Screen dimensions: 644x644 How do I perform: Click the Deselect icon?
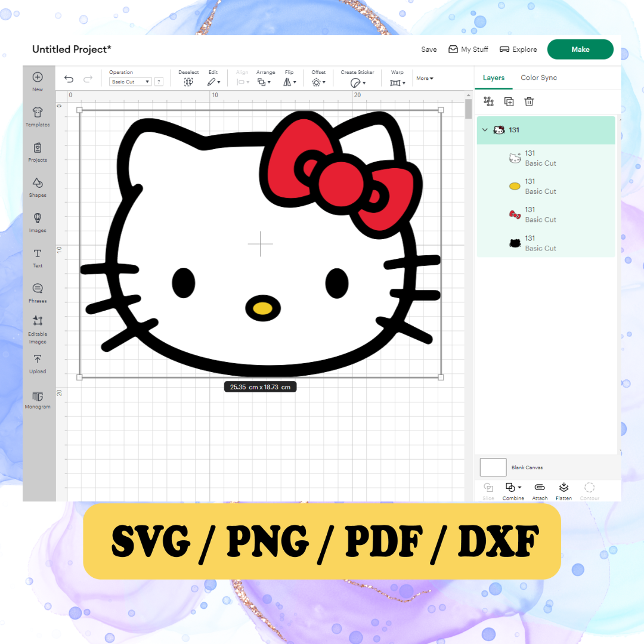point(188,82)
